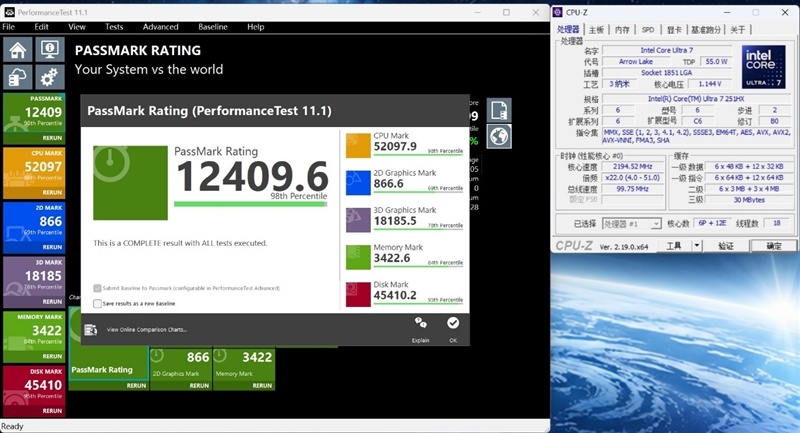
Task: Switch to the 基准跑分 tab in CPU-Z
Action: point(706,30)
